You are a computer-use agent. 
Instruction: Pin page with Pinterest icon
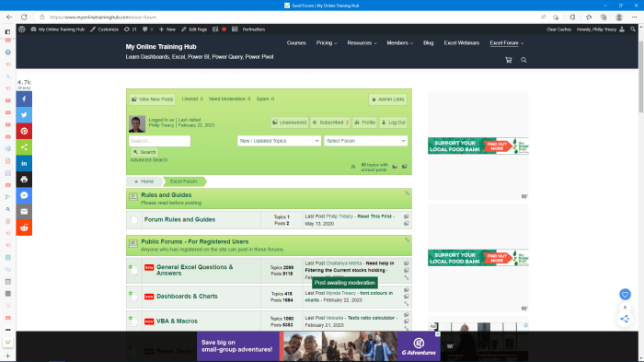(x=24, y=131)
